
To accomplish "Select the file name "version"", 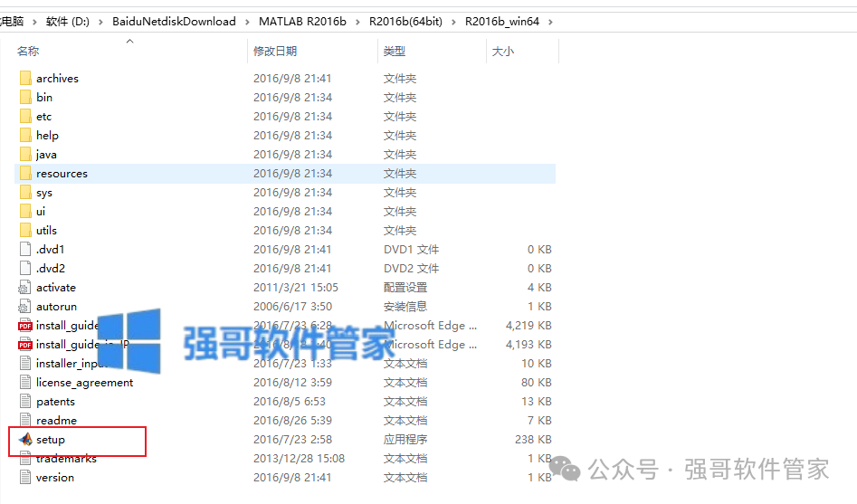I will [x=54, y=477].
